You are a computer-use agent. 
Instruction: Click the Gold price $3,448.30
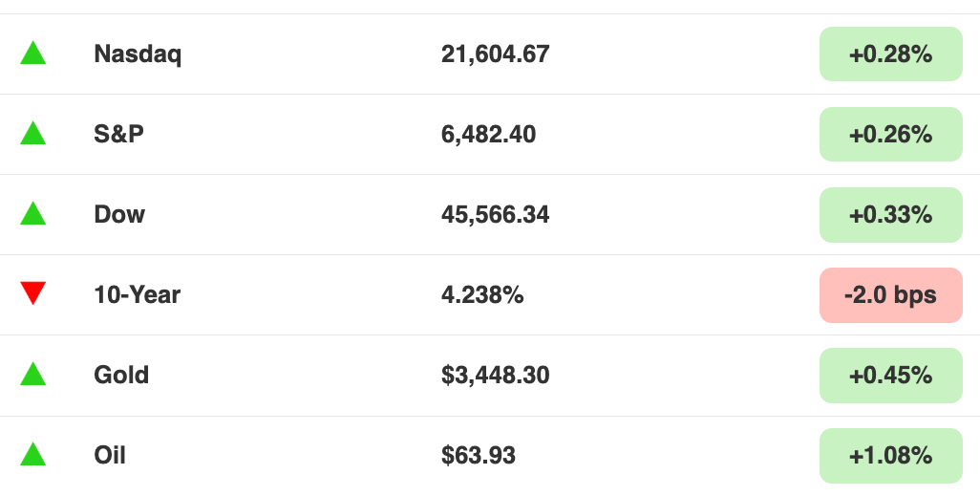495,376
